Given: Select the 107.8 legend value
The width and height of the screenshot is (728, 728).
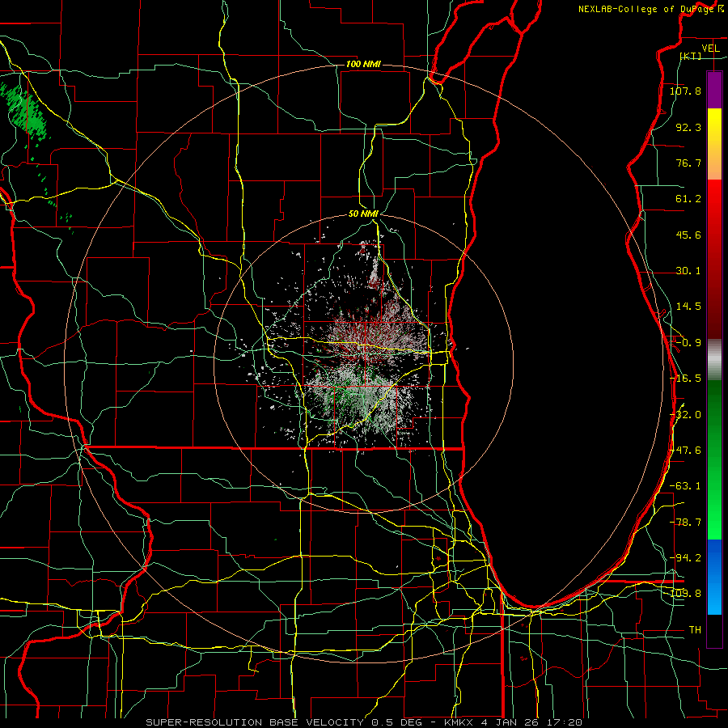Looking at the screenshot, I should click(685, 91).
